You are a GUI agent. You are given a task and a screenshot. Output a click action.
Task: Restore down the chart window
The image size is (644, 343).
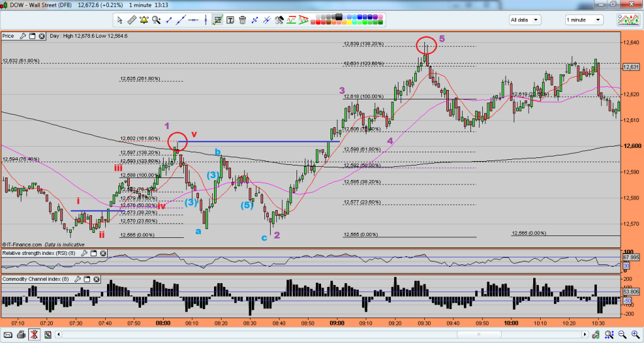pyautogui.click(x=613, y=4)
